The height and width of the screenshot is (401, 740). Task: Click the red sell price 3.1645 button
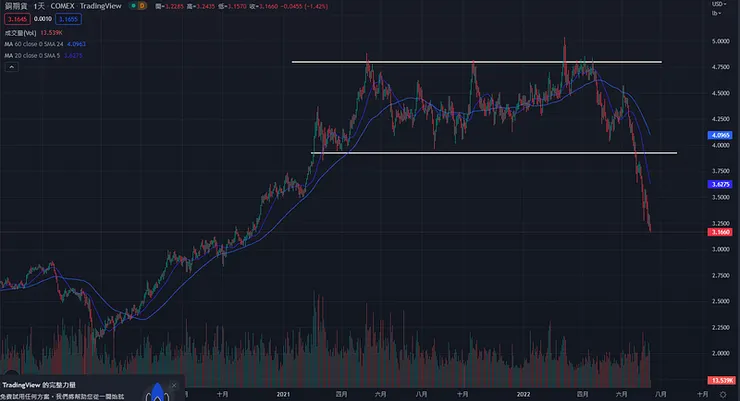point(17,19)
